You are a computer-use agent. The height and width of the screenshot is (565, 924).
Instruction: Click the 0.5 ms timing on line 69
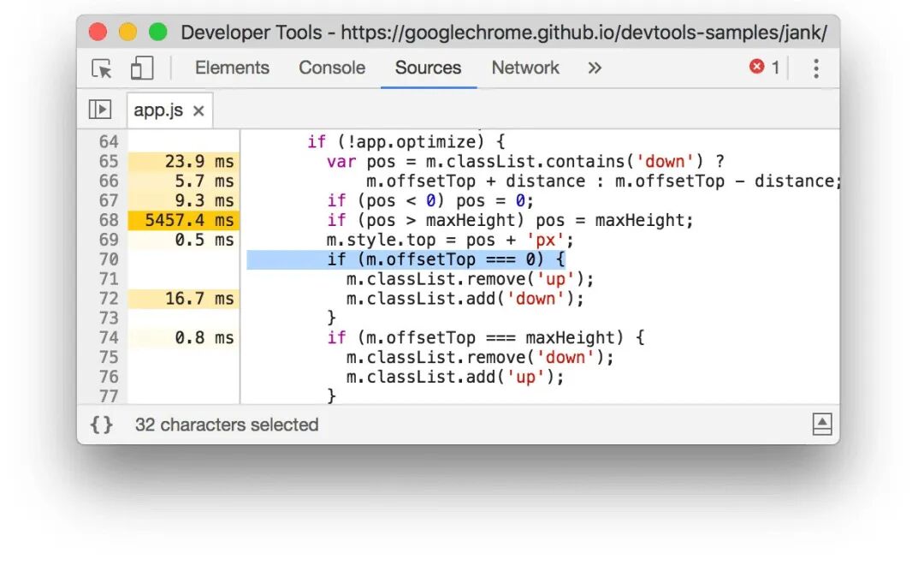(184, 240)
